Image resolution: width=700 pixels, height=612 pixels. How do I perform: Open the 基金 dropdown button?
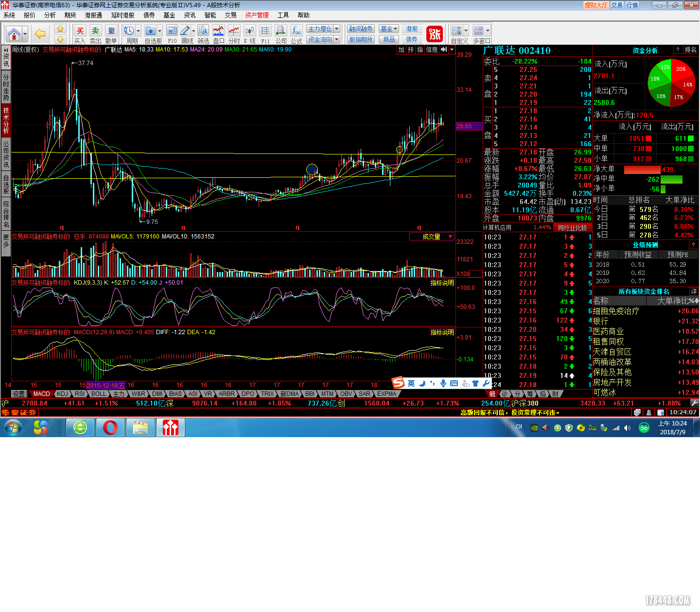pos(389,29)
